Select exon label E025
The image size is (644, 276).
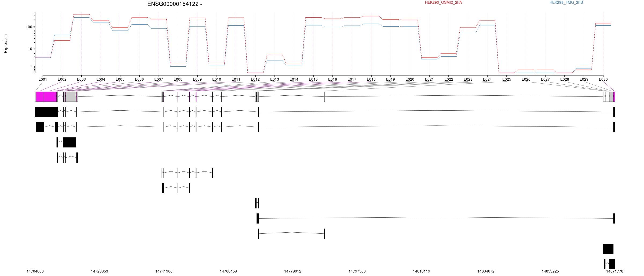[x=507, y=79]
